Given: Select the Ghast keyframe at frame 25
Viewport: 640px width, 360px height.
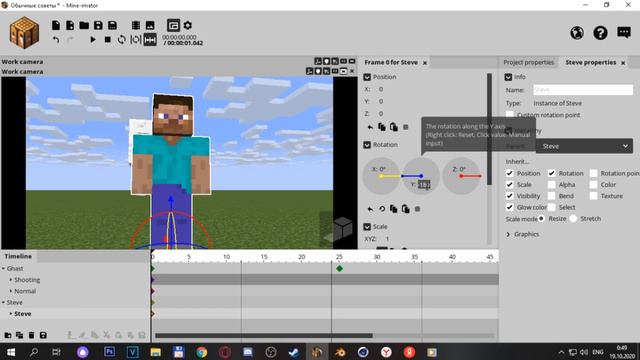Looking at the screenshot, I should [339, 269].
